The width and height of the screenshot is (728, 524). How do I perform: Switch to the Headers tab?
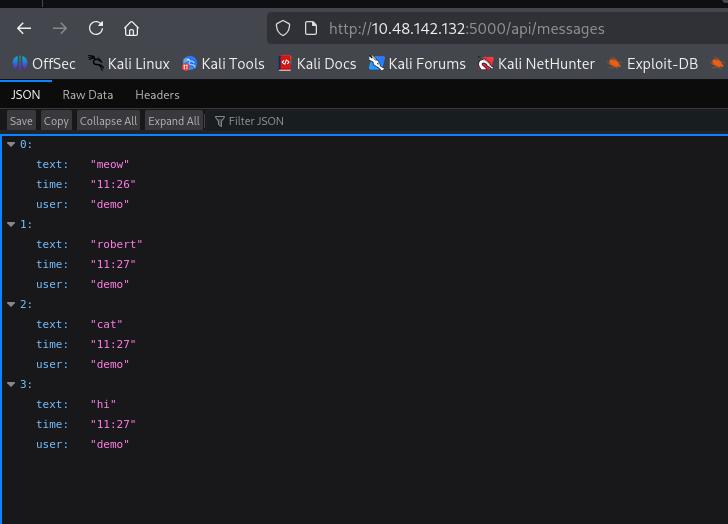coord(157,94)
